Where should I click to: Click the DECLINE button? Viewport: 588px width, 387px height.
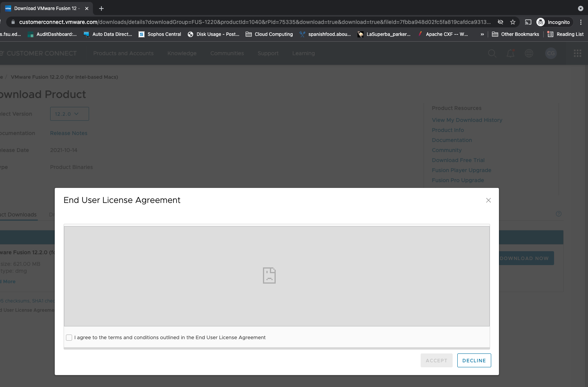(x=474, y=360)
